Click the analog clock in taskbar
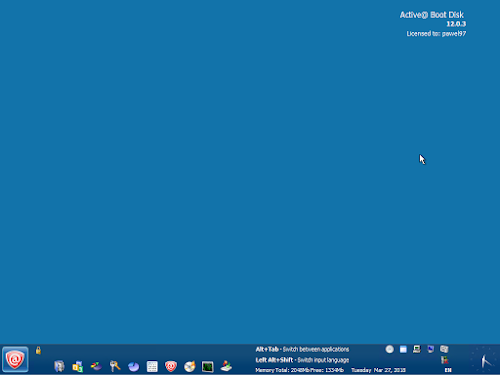Screen dimensions: 500x375 click(483, 359)
